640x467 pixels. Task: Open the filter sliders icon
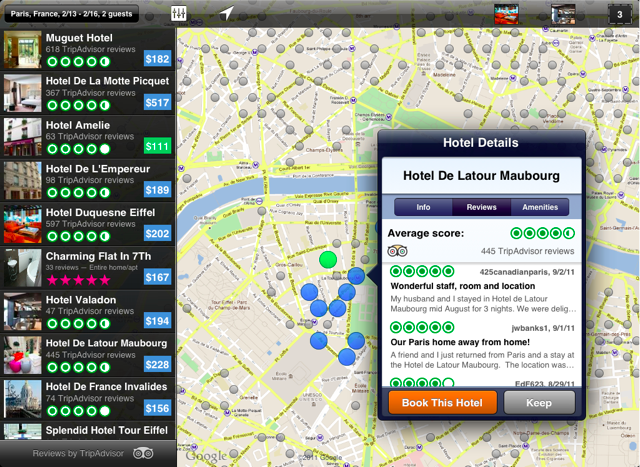coord(178,13)
